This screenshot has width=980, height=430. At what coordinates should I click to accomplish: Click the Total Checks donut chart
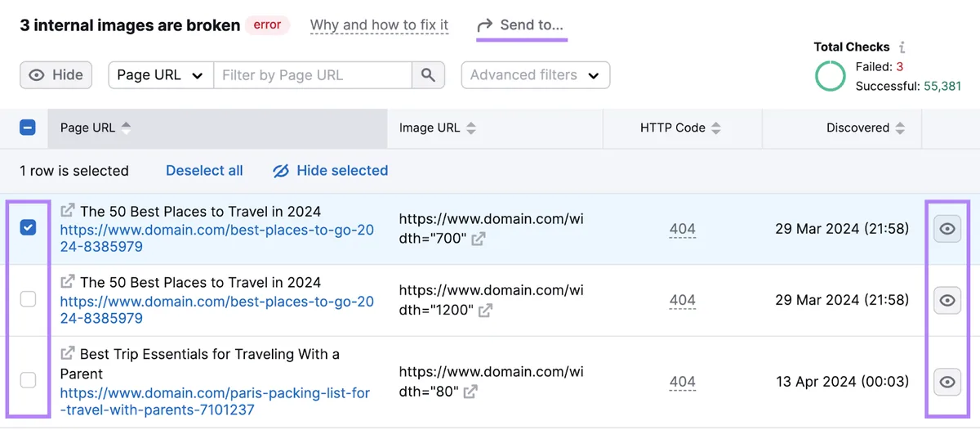click(x=831, y=76)
